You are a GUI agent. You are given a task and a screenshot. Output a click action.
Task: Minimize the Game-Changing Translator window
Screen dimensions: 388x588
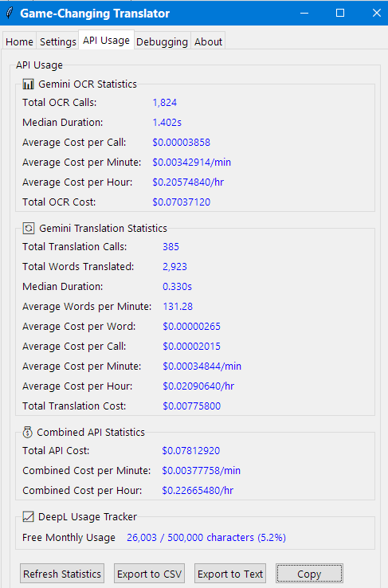pos(304,13)
